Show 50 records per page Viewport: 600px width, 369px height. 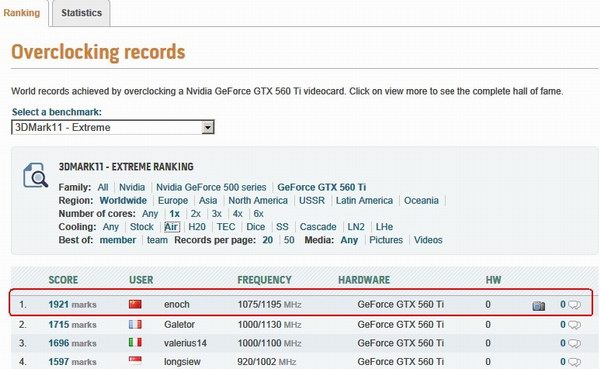tap(289, 240)
